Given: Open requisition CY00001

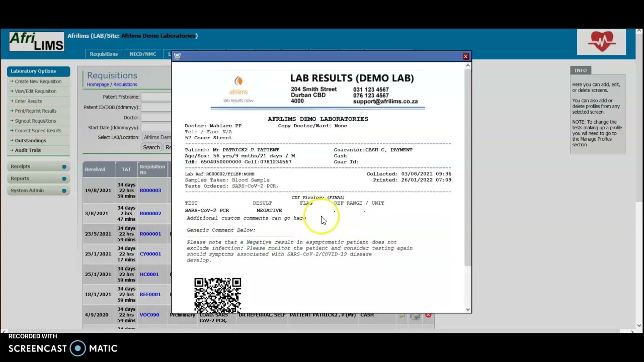Looking at the screenshot, I should tap(150, 254).
